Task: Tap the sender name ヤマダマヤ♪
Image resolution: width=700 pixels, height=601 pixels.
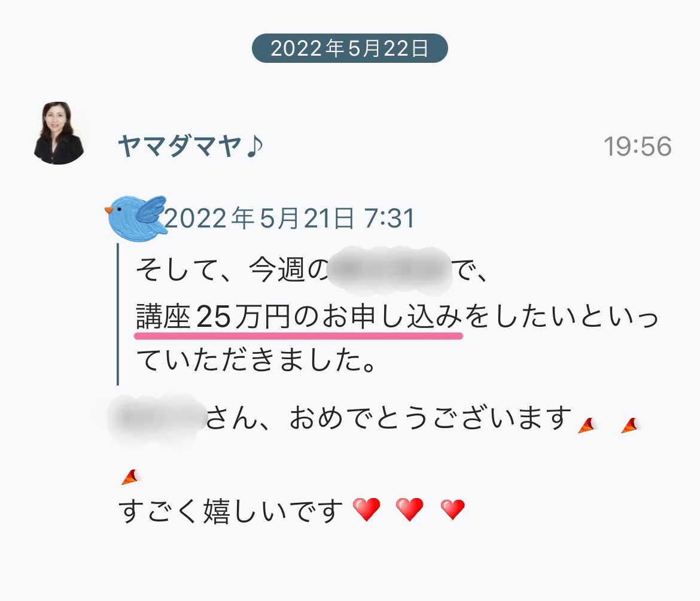Action: coord(190,146)
